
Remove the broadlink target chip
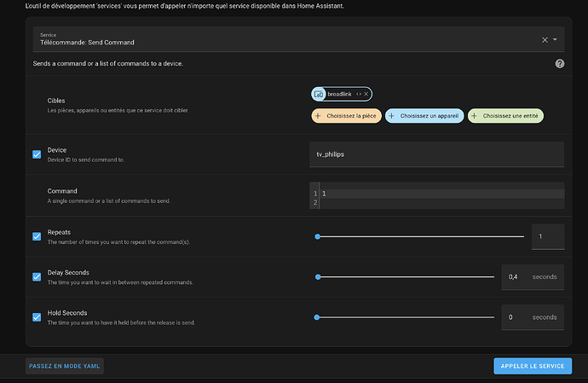click(366, 94)
